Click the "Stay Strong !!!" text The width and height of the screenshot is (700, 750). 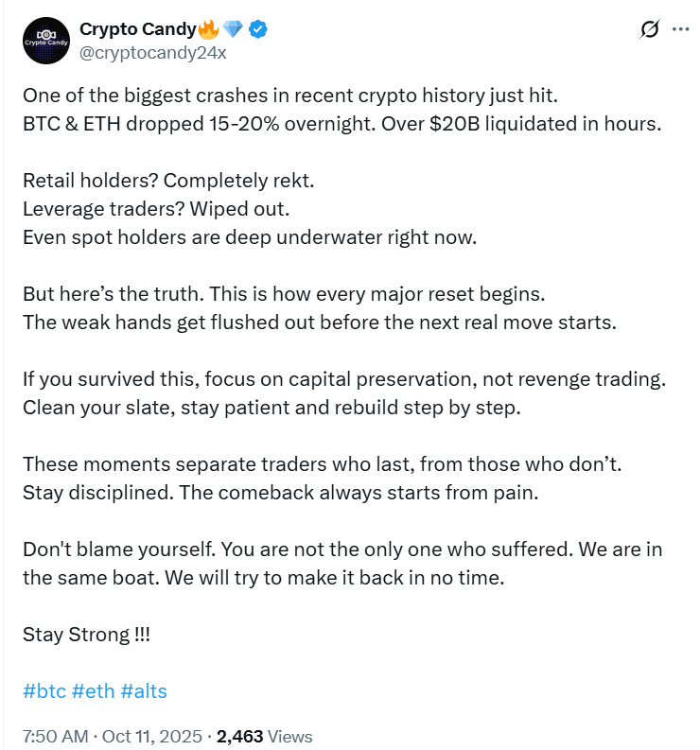[x=87, y=634]
